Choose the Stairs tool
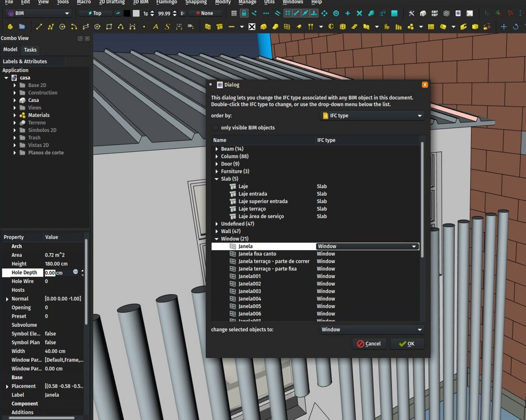The height and width of the screenshot is (420, 526). [355, 27]
